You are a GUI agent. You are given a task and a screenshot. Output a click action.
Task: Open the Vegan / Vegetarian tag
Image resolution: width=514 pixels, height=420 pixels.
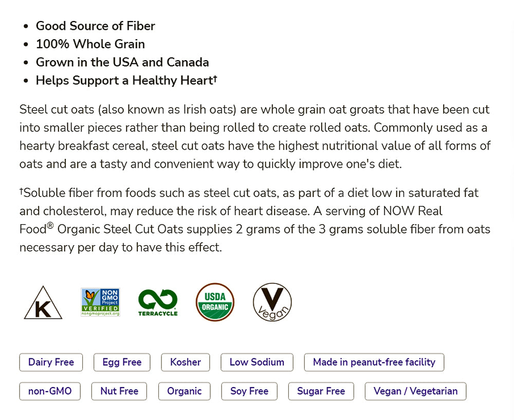[x=415, y=391]
